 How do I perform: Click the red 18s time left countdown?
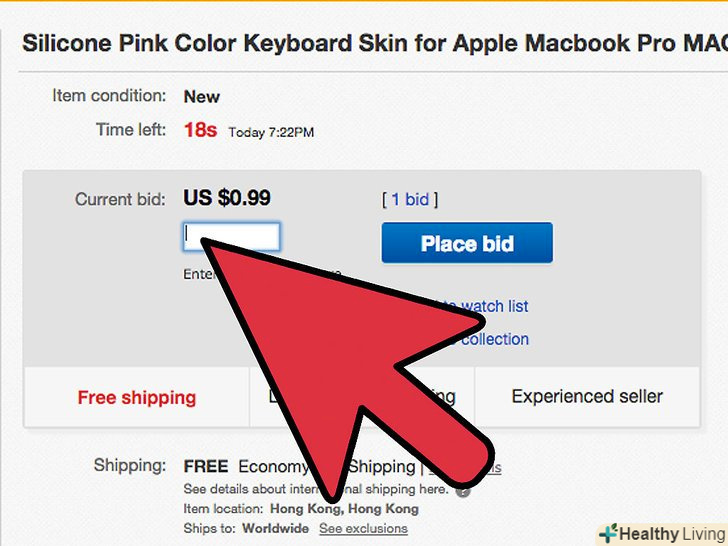pos(200,130)
